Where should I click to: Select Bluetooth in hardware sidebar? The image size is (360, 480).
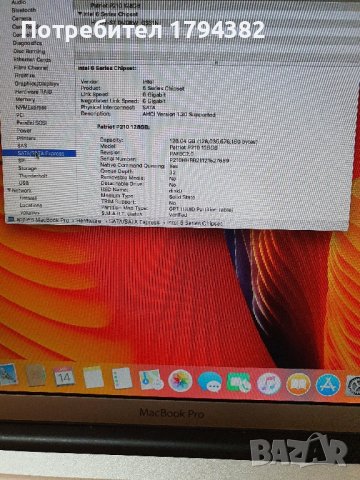[24, 10]
